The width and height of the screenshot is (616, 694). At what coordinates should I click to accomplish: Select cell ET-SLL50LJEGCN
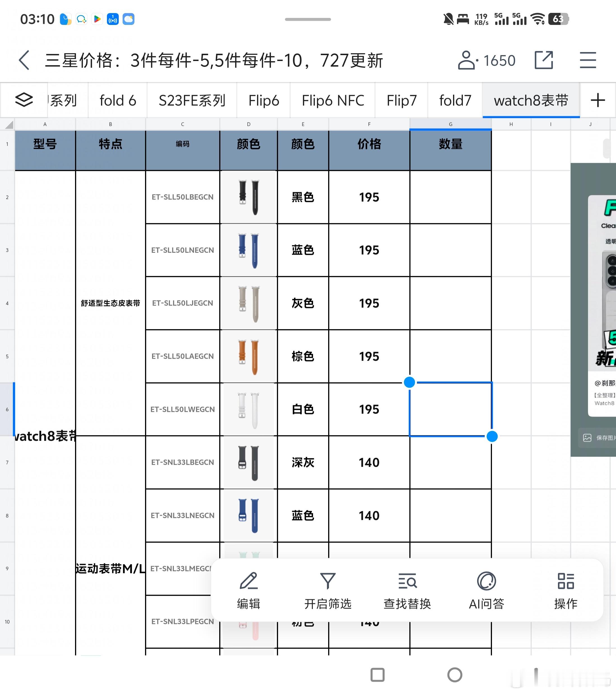[x=183, y=303]
